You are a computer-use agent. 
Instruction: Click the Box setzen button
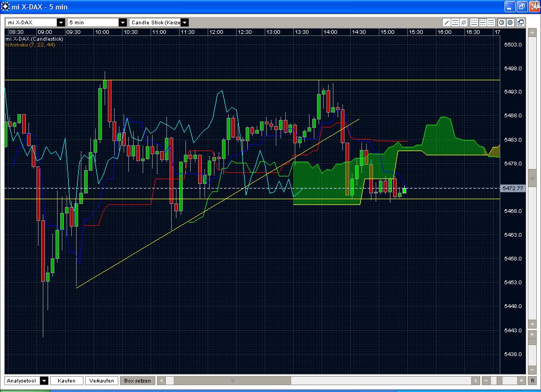pyautogui.click(x=137, y=380)
